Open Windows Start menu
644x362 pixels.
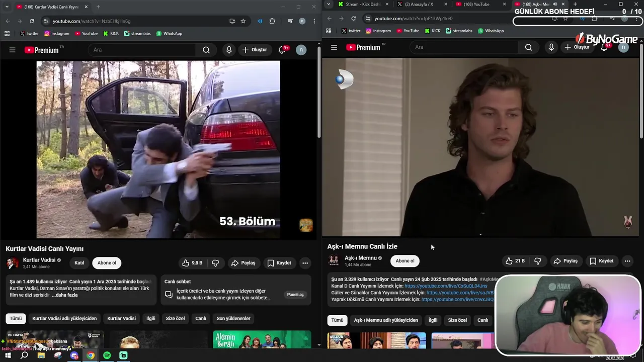[x=8, y=355]
